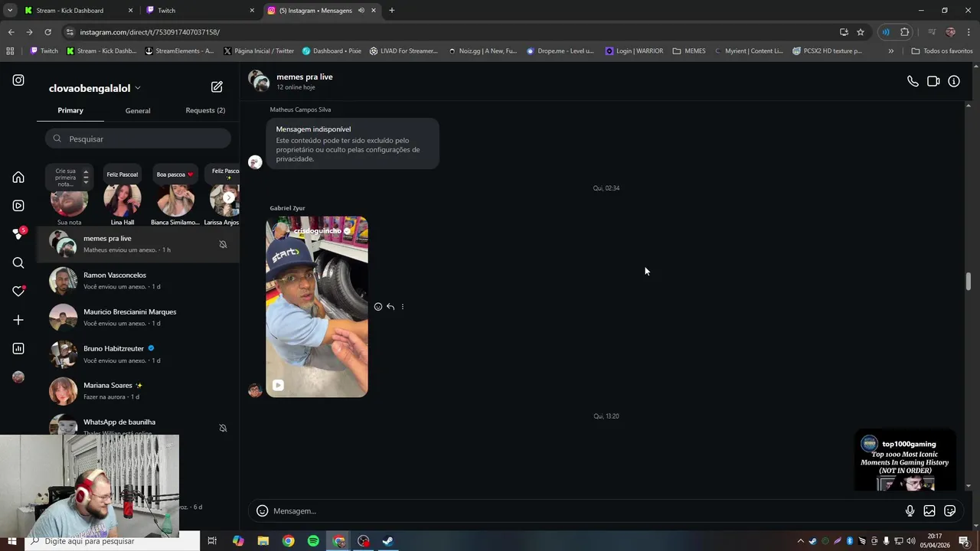
Task: Click the chat vertical scrollbar thumb
Action: [969, 281]
